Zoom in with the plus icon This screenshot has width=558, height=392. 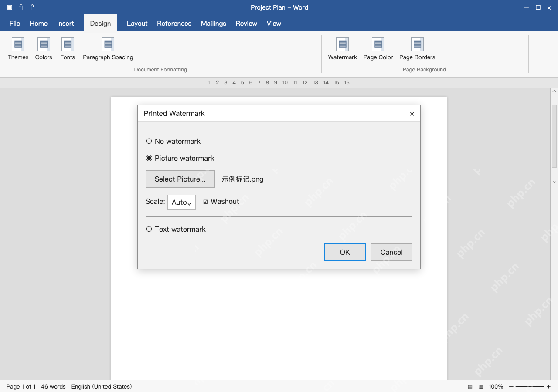coord(548,387)
